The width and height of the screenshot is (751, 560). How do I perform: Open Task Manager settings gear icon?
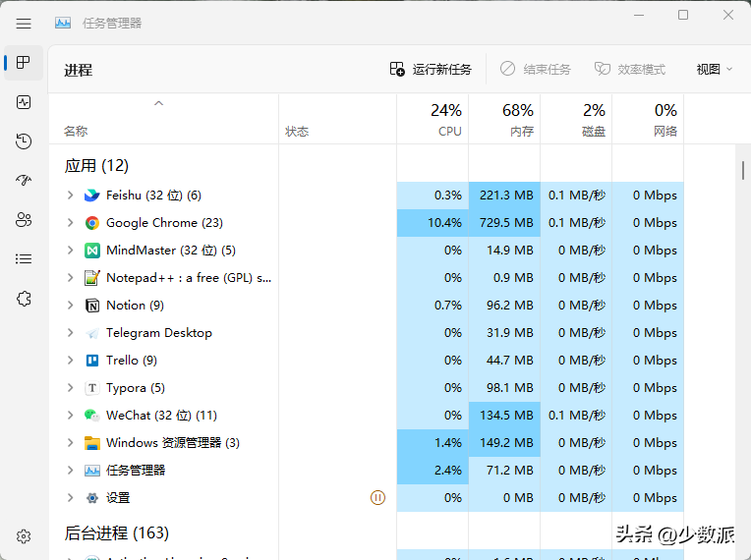point(24,536)
